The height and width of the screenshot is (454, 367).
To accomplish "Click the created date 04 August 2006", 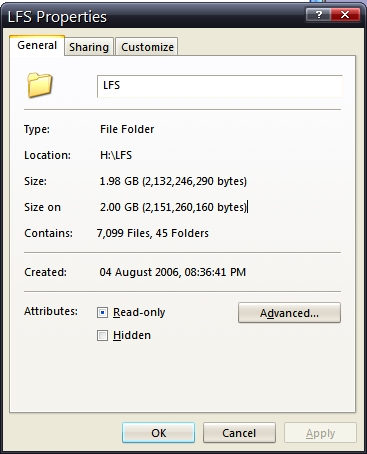I will (x=139, y=272).
